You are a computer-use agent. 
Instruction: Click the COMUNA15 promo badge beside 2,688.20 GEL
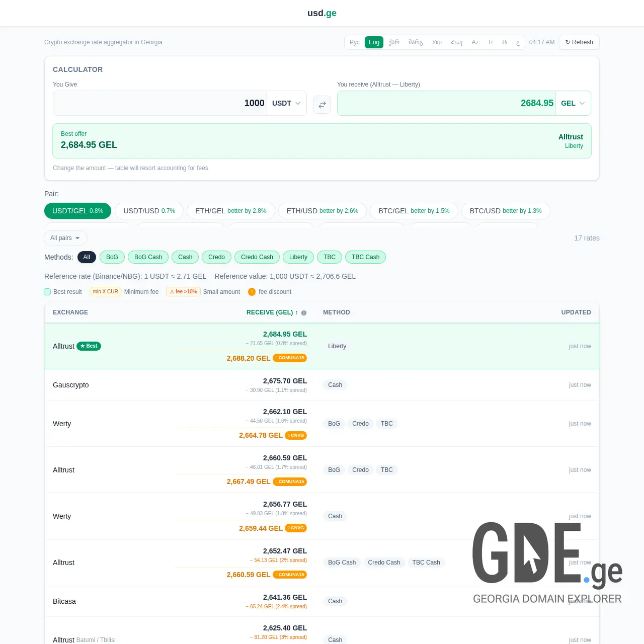click(x=290, y=358)
